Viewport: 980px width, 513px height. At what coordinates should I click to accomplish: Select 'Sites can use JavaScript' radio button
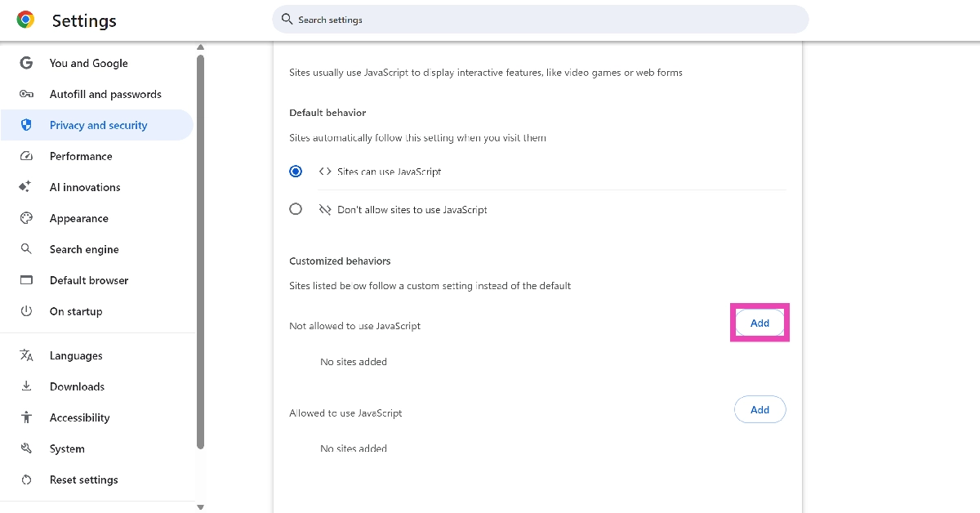tap(296, 172)
